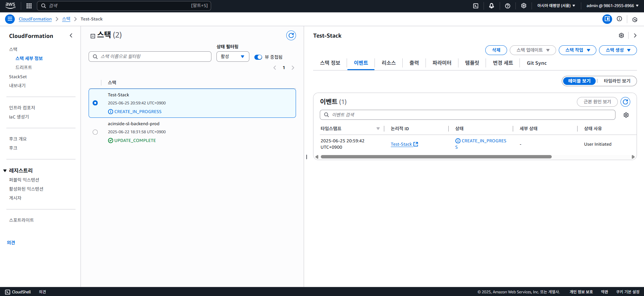644x296 pixels.
Task: Open the 이벤트 tab
Action: (361, 63)
